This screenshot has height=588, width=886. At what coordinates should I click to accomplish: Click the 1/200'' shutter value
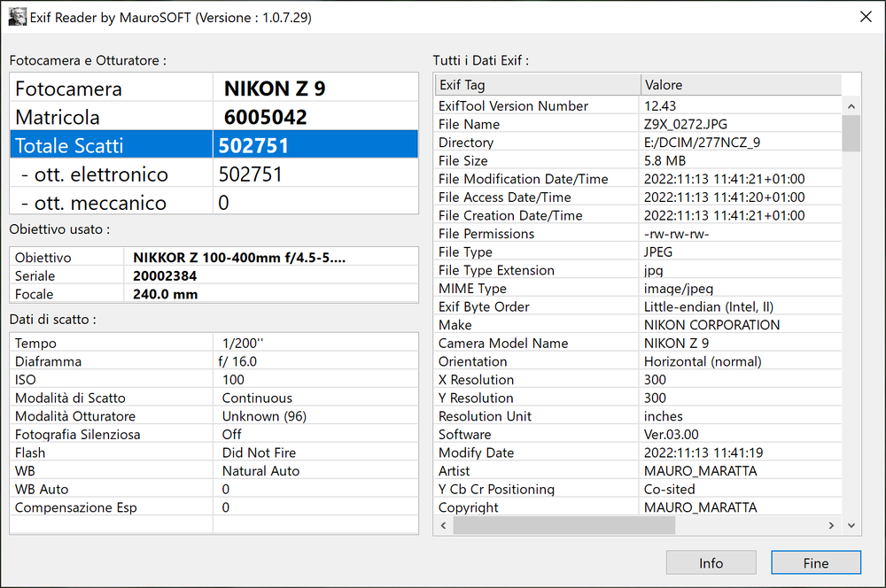pyautogui.click(x=243, y=343)
